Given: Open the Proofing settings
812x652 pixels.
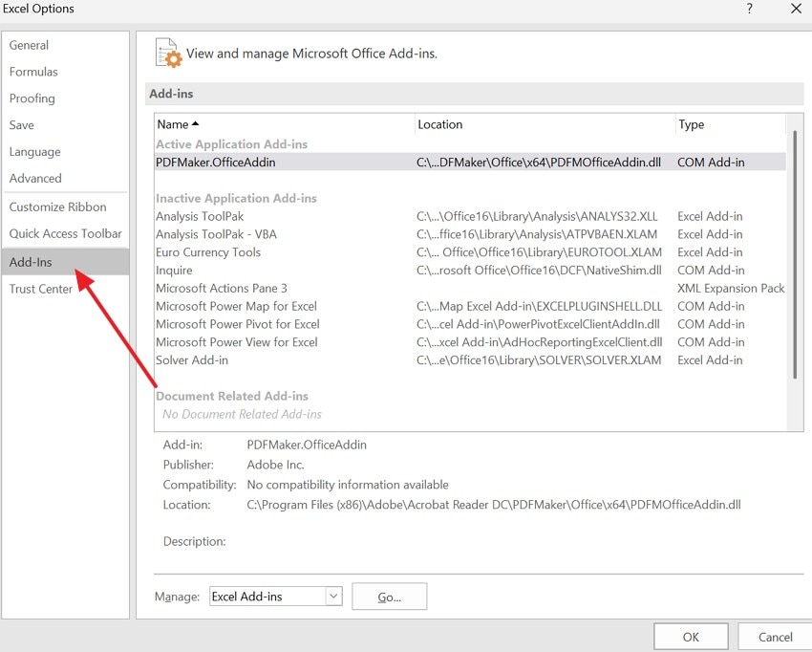Looking at the screenshot, I should coord(32,98).
